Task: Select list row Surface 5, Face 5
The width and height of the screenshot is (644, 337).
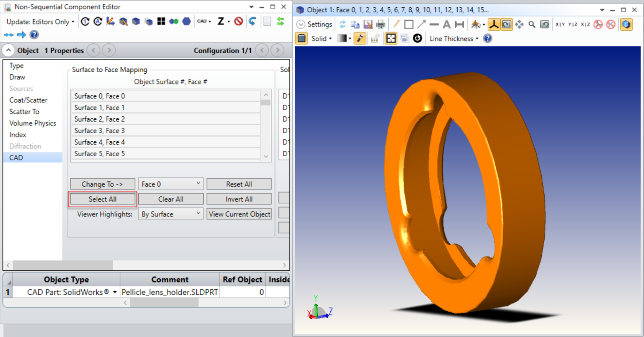Action: click(x=166, y=154)
